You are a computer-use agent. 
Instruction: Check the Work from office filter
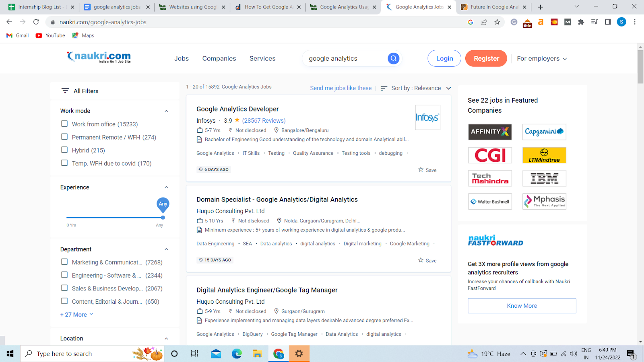(64, 124)
